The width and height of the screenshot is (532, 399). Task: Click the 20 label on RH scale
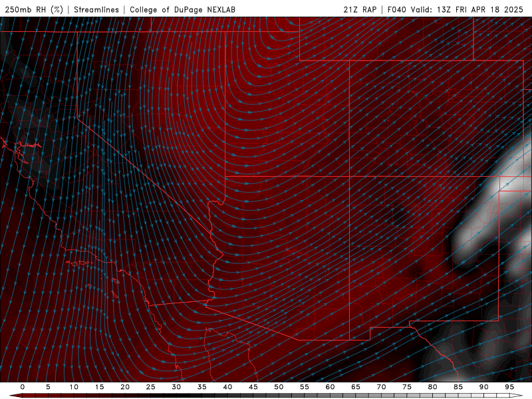coord(125,387)
